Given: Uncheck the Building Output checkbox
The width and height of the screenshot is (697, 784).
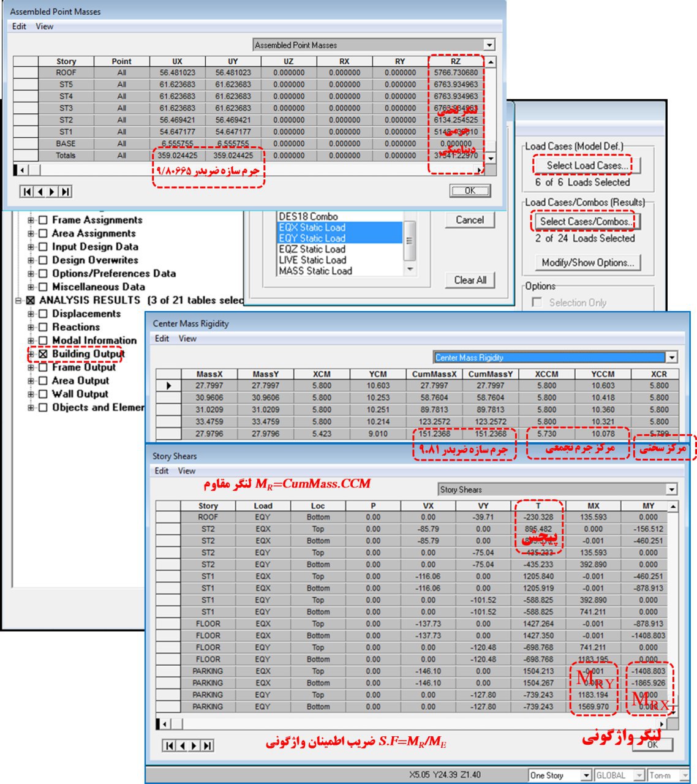Looking at the screenshot, I should click(x=43, y=354).
